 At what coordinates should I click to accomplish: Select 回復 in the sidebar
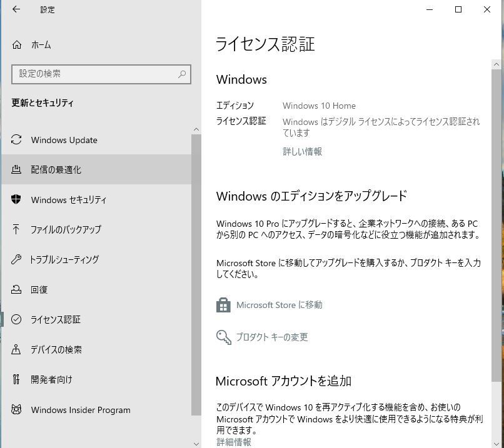pyautogui.click(x=96, y=289)
